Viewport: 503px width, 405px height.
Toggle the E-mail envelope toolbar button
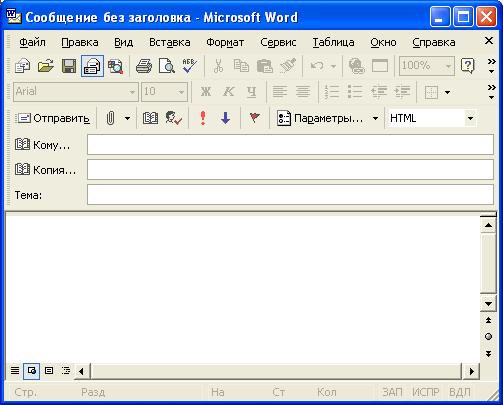(92, 66)
